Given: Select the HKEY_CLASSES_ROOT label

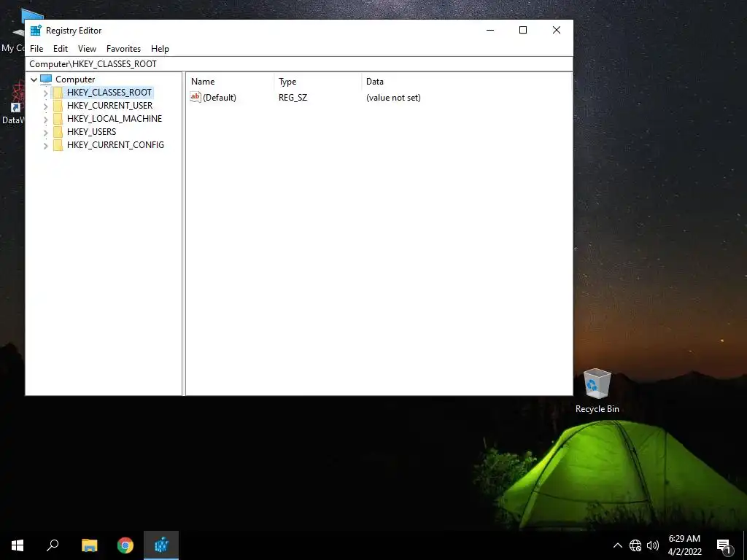Looking at the screenshot, I should coord(109,93).
